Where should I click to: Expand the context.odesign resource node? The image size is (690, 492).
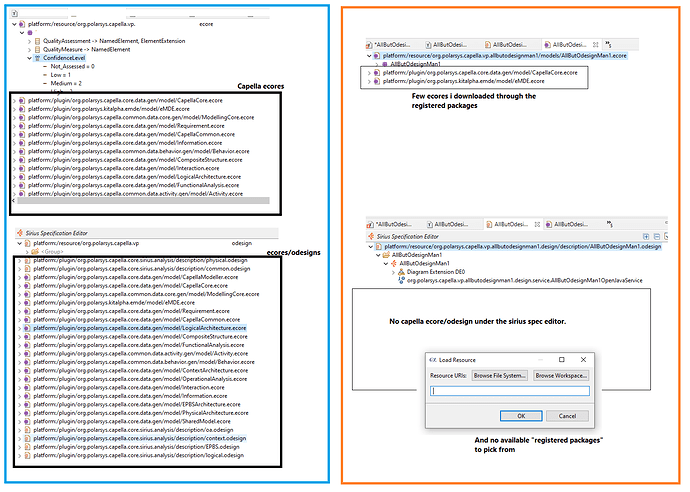pos(19,439)
